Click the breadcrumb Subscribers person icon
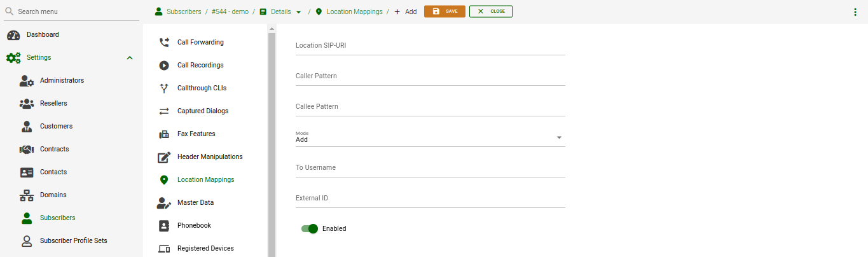 tap(159, 11)
